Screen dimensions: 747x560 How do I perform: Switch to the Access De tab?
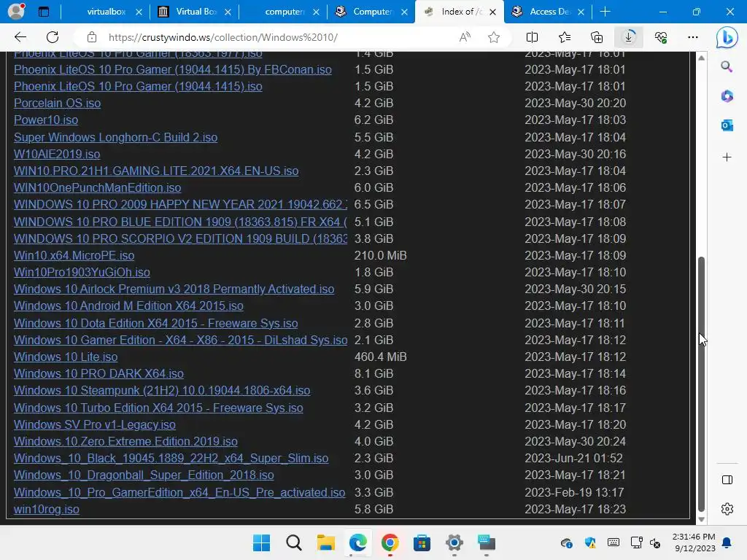tap(547, 12)
